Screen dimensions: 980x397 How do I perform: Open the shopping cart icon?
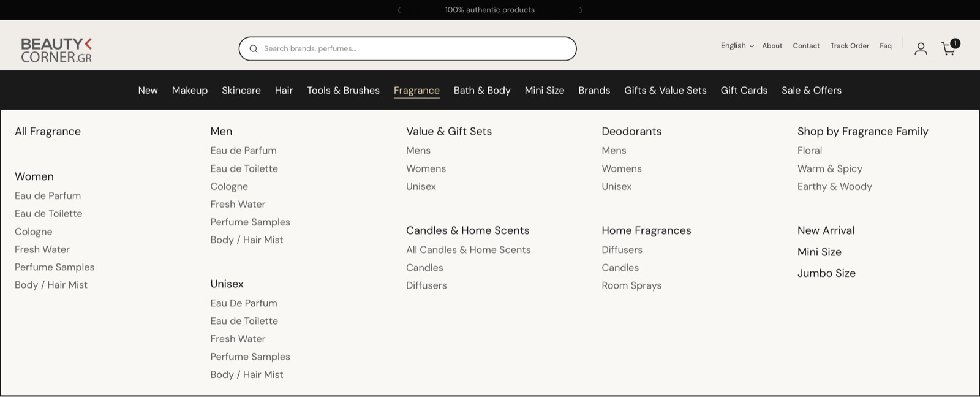pos(950,48)
